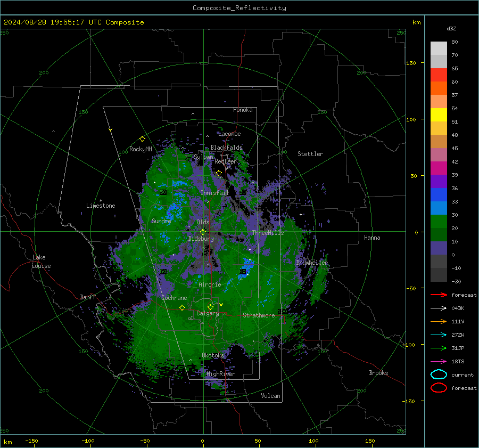Pick the red swatch between 65 and 60 dBZ

tap(439, 75)
